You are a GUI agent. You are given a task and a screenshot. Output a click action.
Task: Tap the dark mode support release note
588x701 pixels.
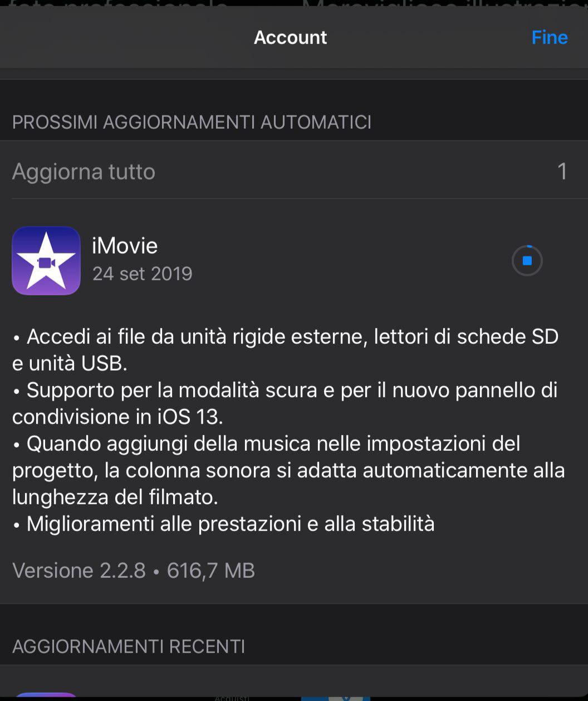tap(285, 403)
